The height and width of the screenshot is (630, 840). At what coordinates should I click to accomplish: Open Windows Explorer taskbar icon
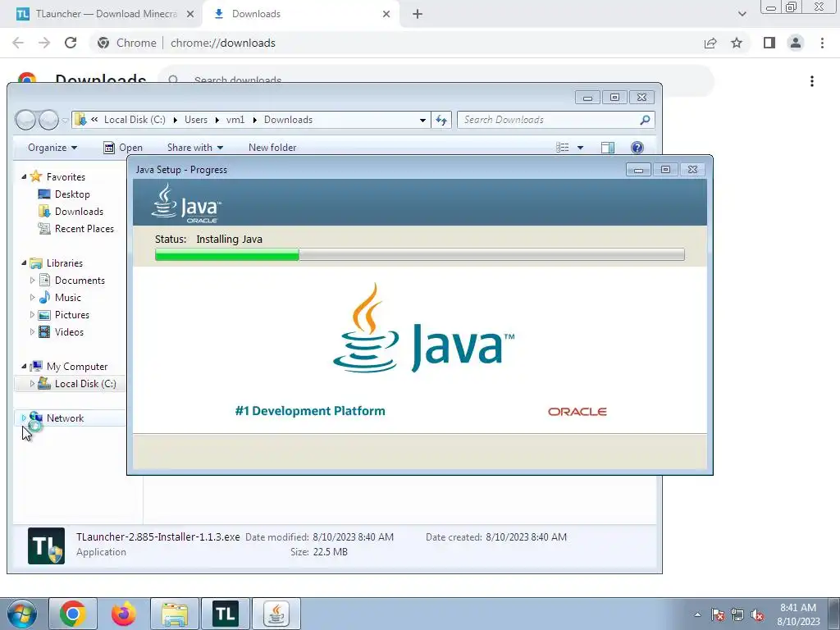175,614
